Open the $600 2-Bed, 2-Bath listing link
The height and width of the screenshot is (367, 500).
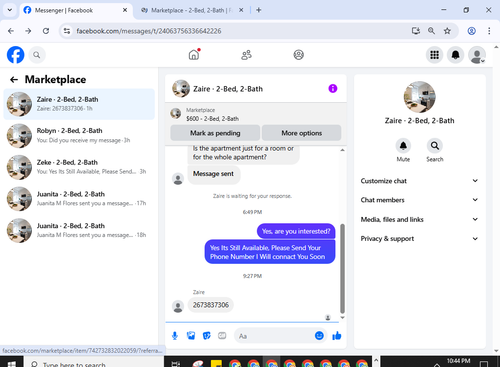point(212,119)
